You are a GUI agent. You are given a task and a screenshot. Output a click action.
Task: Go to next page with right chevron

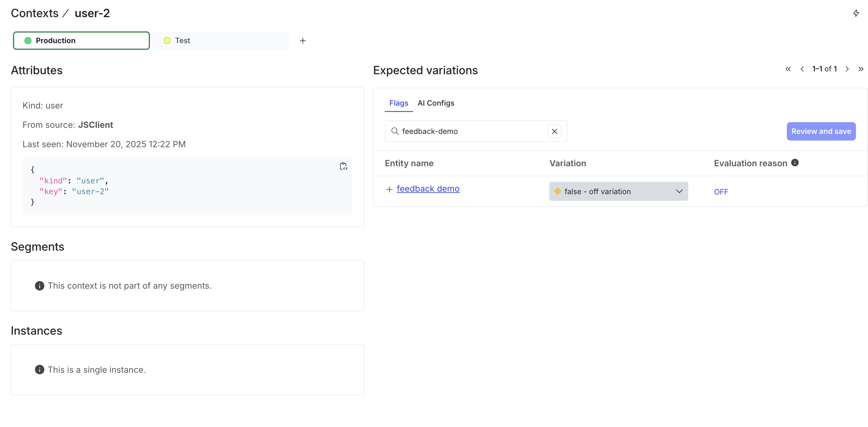tap(847, 69)
